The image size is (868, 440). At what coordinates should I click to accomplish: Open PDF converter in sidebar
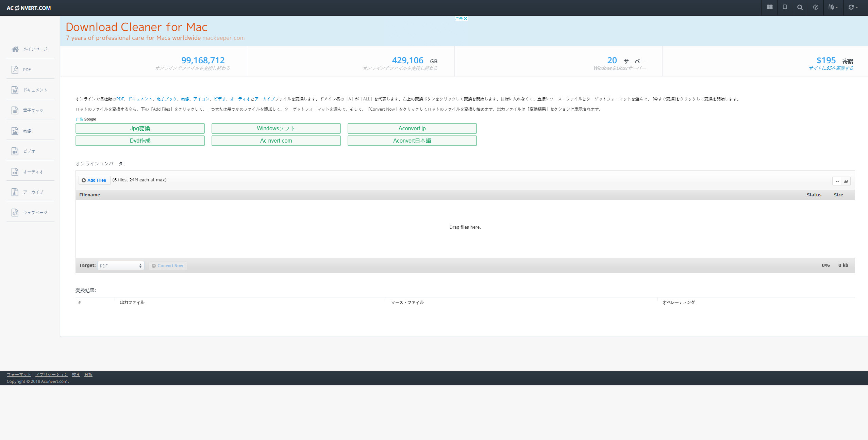click(x=30, y=69)
